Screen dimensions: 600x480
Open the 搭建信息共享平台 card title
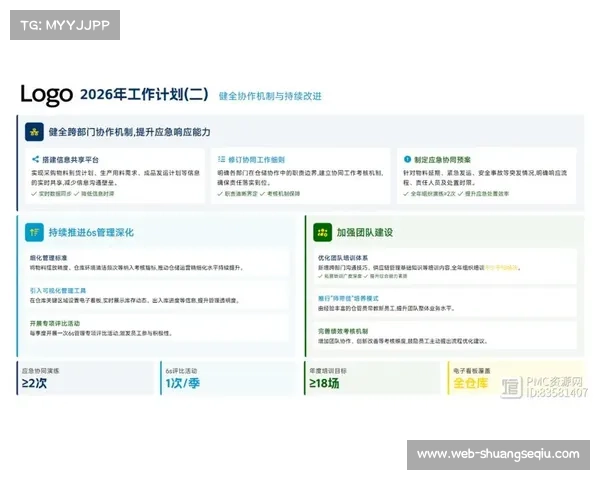pos(70,160)
